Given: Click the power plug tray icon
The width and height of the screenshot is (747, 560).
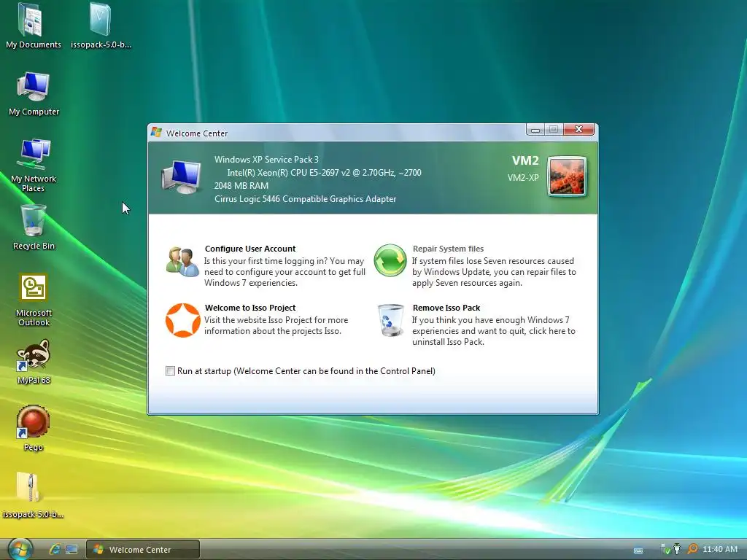Looking at the screenshot, I should (x=676, y=550).
